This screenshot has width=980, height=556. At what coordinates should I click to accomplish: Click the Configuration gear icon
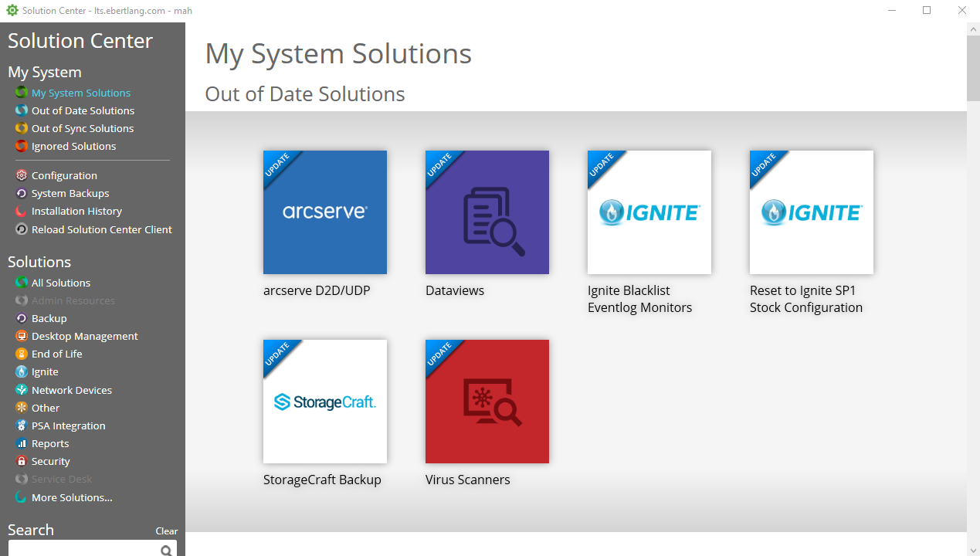coord(22,175)
